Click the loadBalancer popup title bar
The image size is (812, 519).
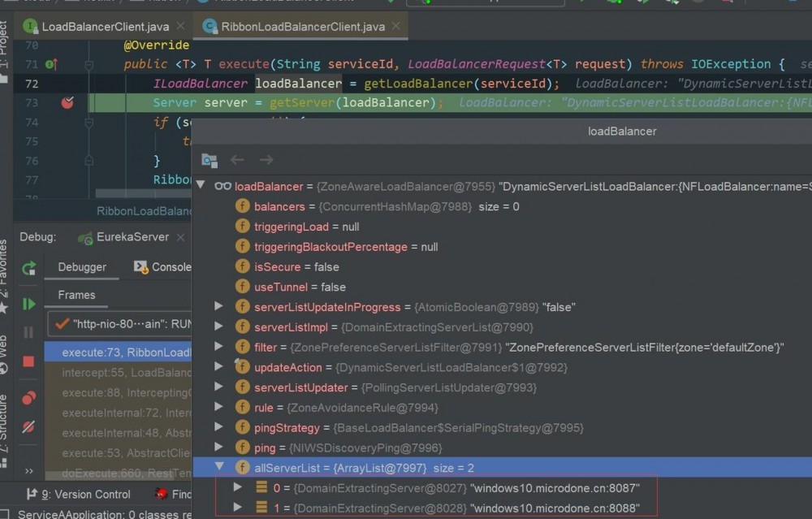[503, 132]
